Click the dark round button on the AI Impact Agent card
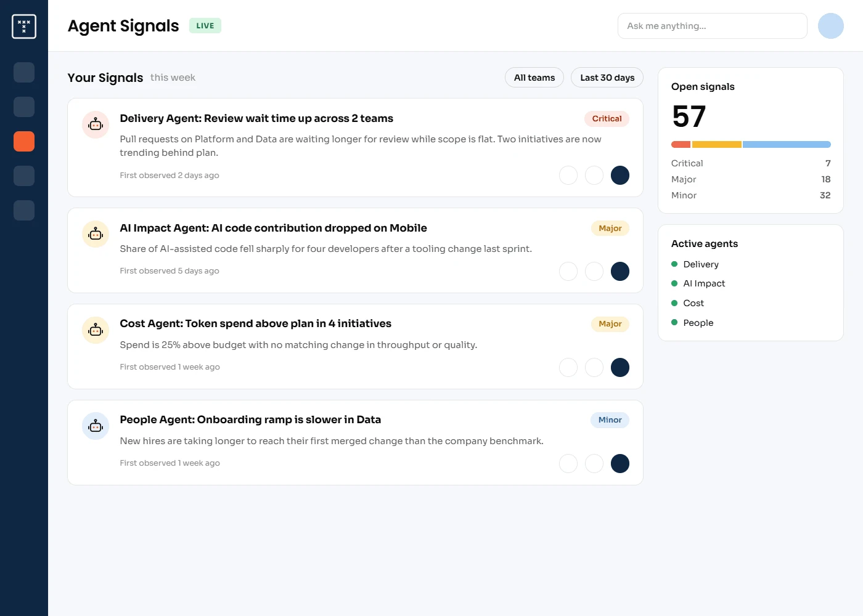The height and width of the screenshot is (616, 863). point(620,271)
